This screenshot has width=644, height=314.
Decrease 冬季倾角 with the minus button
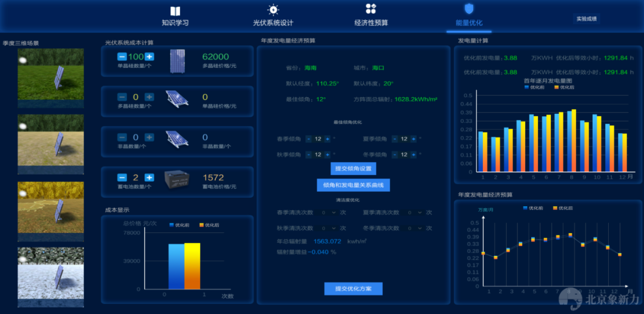[x=394, y=154]
